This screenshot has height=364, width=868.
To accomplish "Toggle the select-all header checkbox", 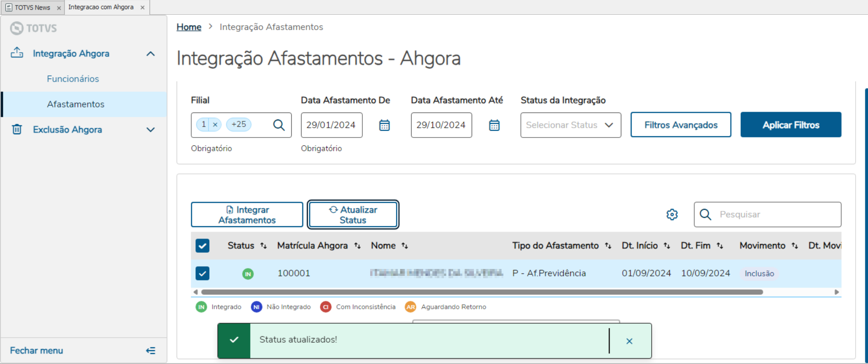I will click(x=202, y=245).
